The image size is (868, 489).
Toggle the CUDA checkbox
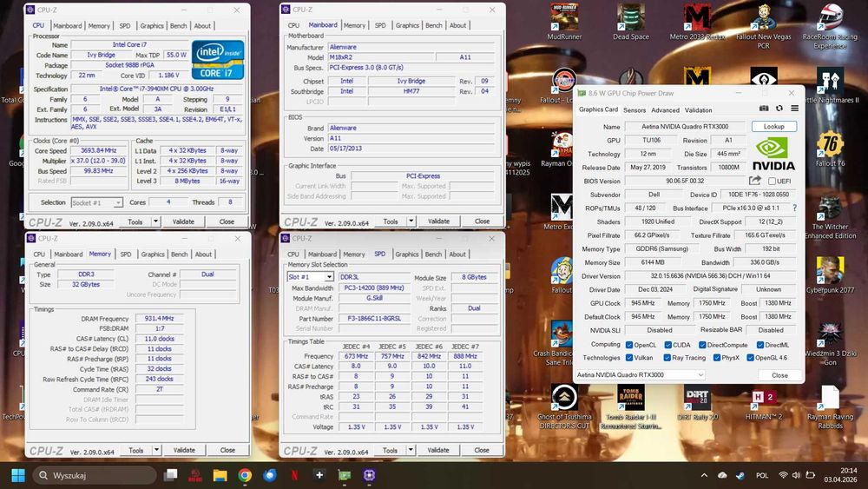[x=667, y=345]
